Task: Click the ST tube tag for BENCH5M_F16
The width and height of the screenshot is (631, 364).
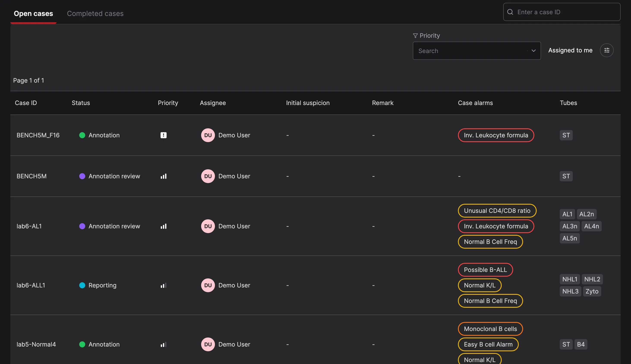Action: coord(566,135)
